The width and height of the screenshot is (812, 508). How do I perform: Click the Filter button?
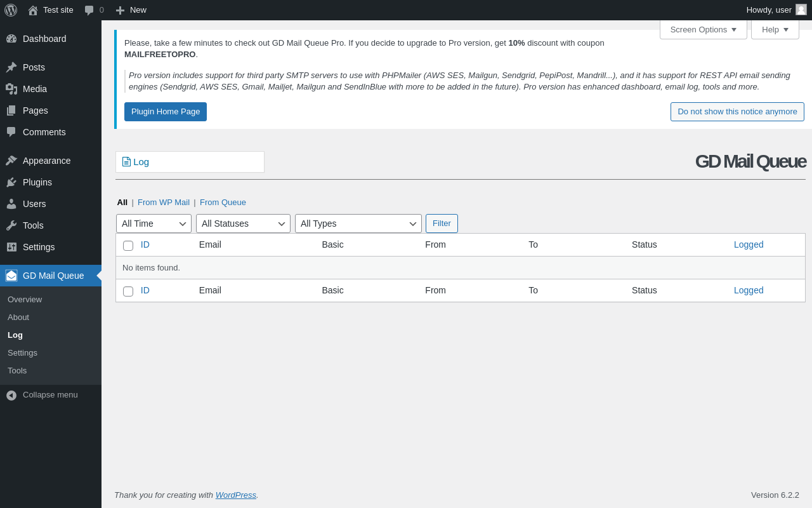click(x=442, y=224)
